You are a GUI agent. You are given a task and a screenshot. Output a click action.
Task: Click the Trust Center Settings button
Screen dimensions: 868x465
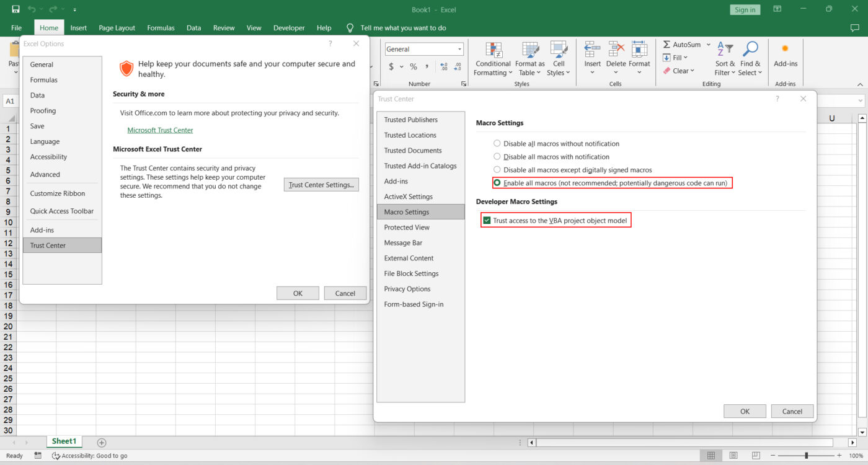click(321, 184)
